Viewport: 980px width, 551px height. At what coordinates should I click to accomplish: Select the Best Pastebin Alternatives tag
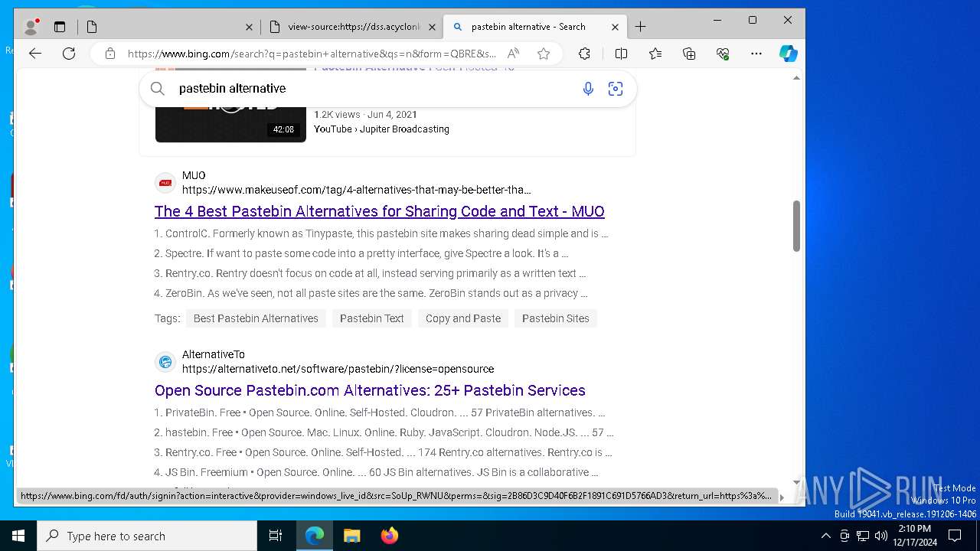pyautogui.click(x=256, y=318)
